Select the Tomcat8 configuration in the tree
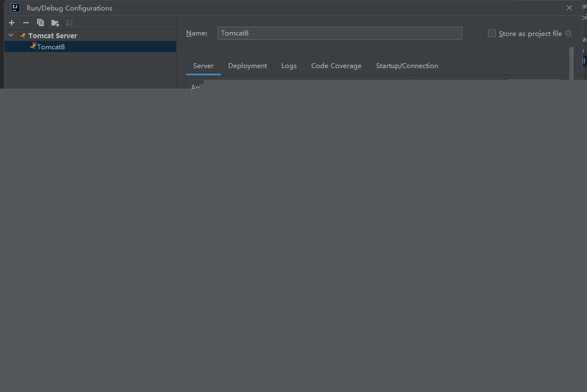The height and width of the screenshot is (392, 587). (x=90, y=47)
